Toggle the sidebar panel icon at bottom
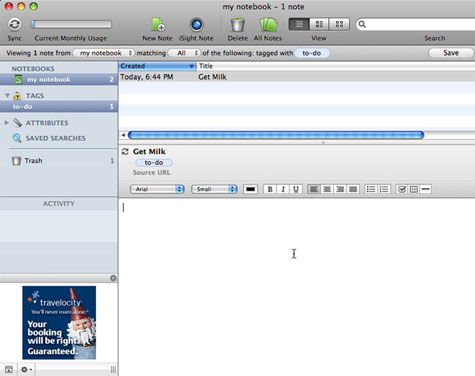This screenshot has width=475, height=376. [x=9, y=369]
